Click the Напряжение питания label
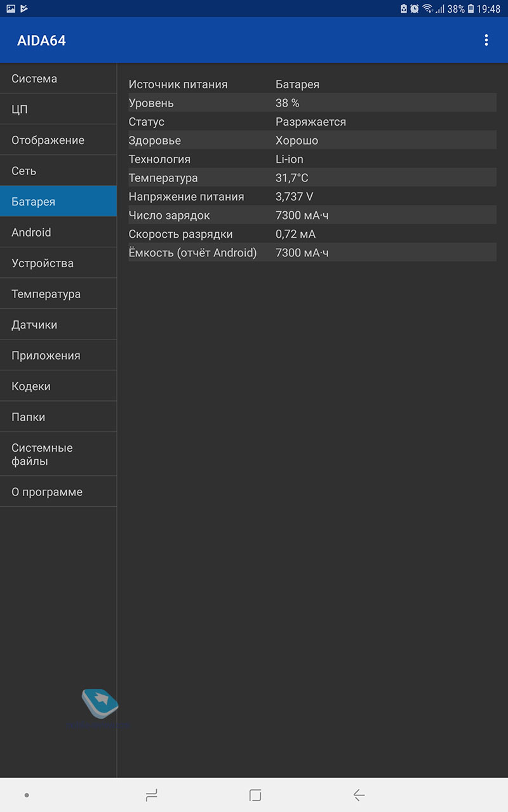Screen dimensions: 508x812 click(186, 197)
